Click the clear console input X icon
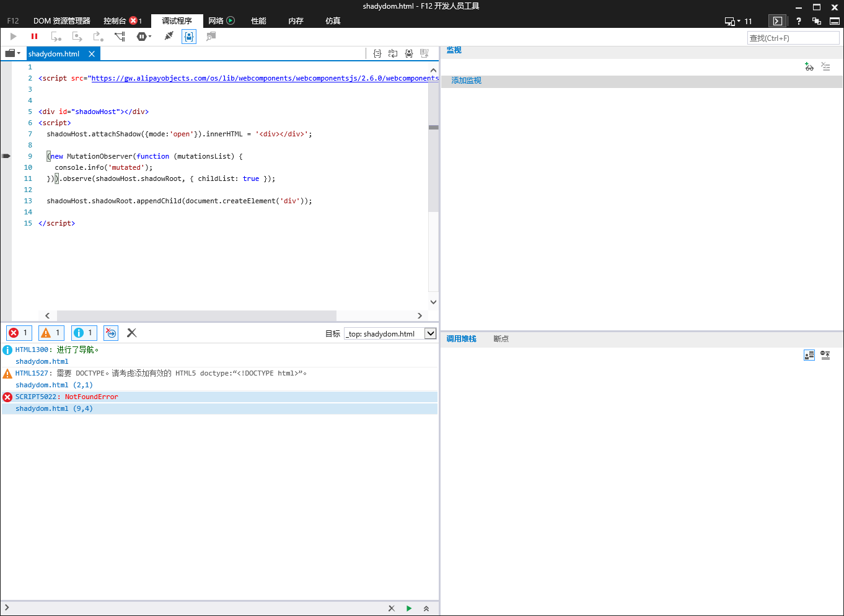Screen dimensions: 844x616 (x=392, y=609)
